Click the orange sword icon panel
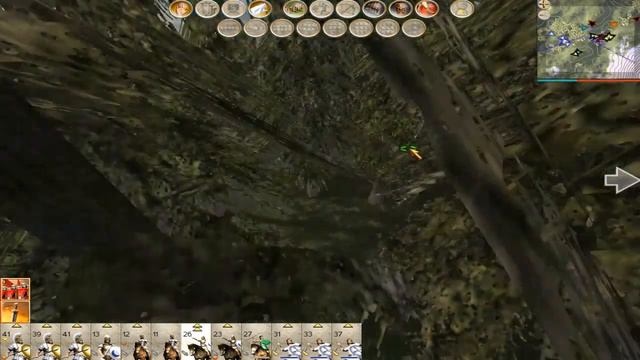 click(x=15, y=312)
